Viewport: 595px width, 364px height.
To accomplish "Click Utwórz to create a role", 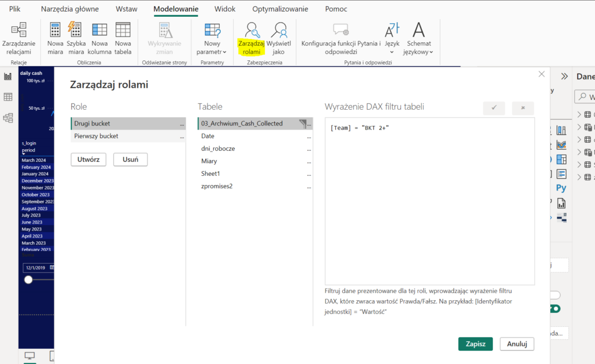I will (x=88, y=160).
